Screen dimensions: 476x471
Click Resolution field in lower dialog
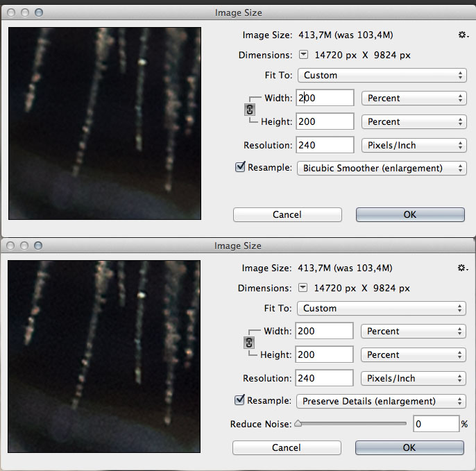[324, 378]
